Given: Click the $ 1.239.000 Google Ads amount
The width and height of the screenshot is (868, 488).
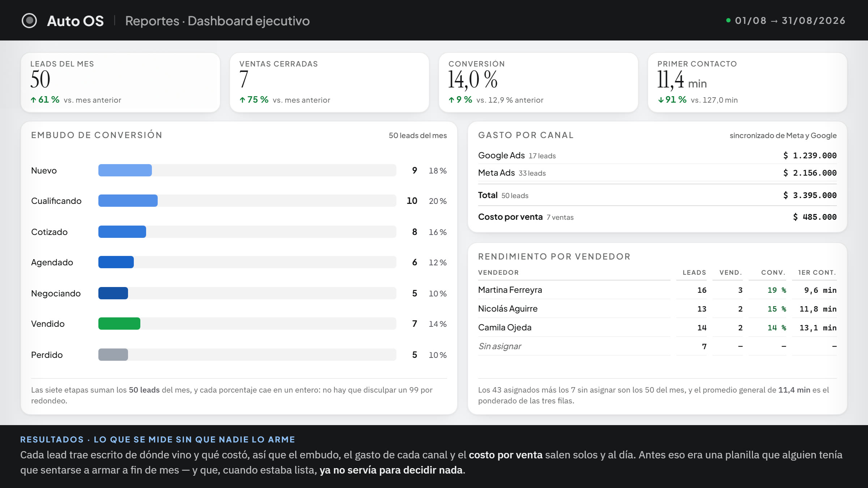Looking at the screenshot, I should pos(810,155).
